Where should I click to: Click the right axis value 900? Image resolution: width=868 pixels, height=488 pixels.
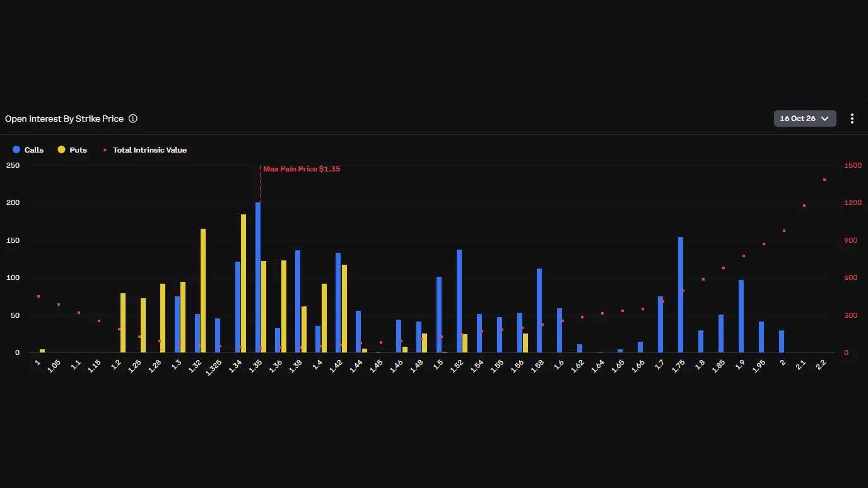coord(850,240)
